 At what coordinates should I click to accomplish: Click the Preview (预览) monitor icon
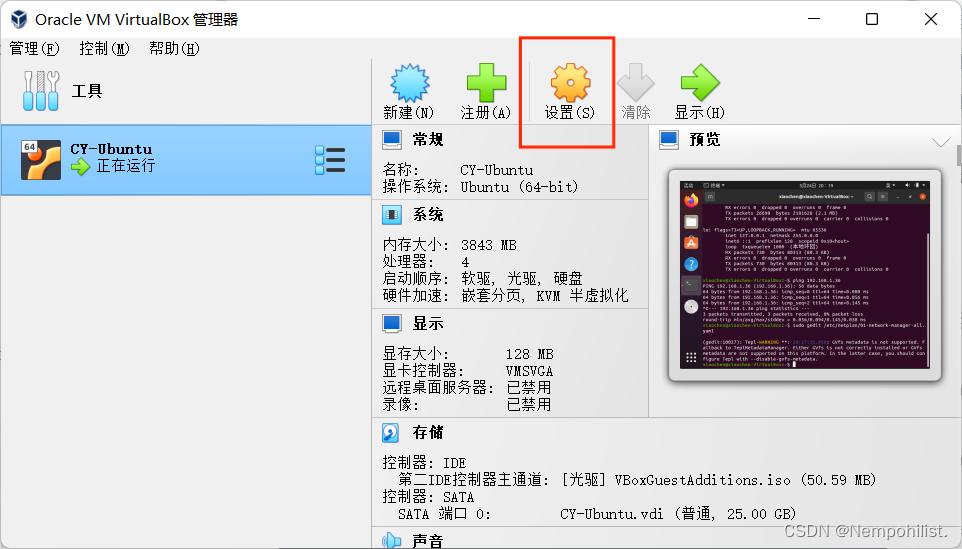tap(669, 140)
